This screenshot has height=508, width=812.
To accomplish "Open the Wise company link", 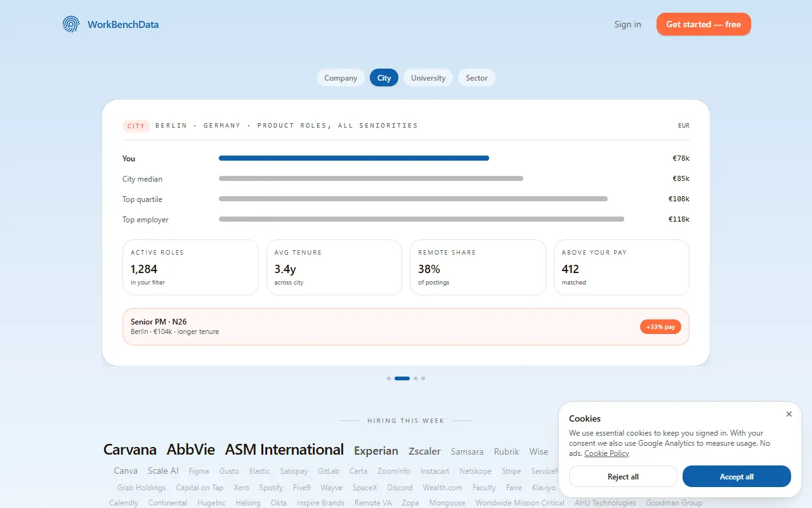I will click(539, 451).
